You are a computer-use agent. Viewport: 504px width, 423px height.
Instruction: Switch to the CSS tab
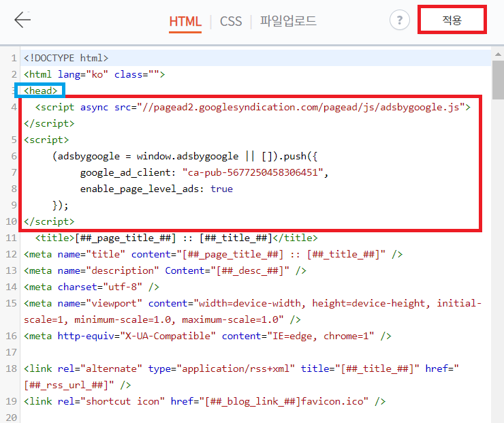tap(231, 22)
